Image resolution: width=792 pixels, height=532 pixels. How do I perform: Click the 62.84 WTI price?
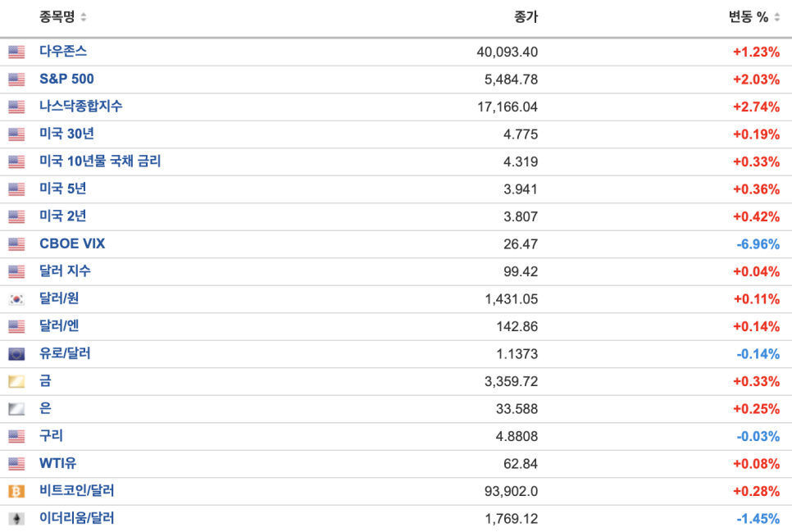tap(521, 464)
